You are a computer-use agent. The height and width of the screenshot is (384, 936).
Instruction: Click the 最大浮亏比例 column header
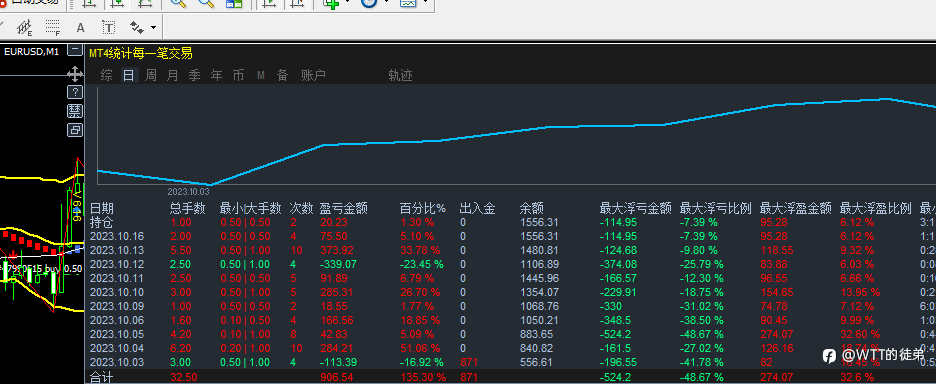(x=716, y=208)
